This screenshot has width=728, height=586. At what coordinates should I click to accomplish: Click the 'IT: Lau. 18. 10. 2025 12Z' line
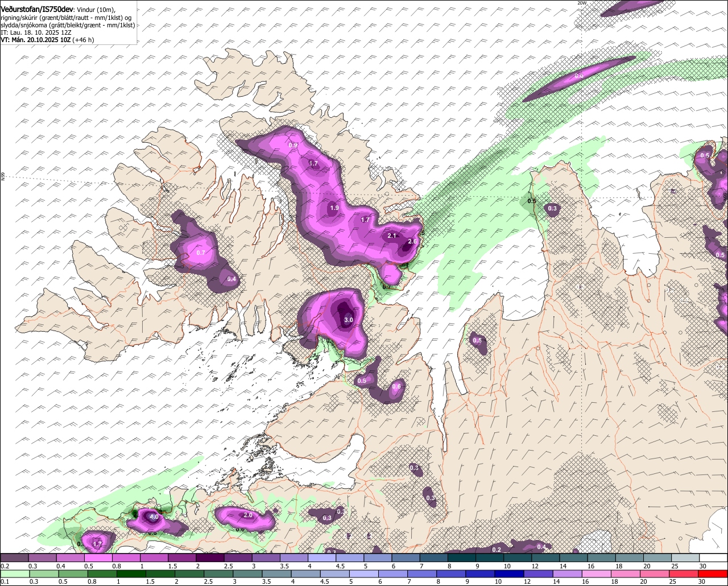coord(36,32)
